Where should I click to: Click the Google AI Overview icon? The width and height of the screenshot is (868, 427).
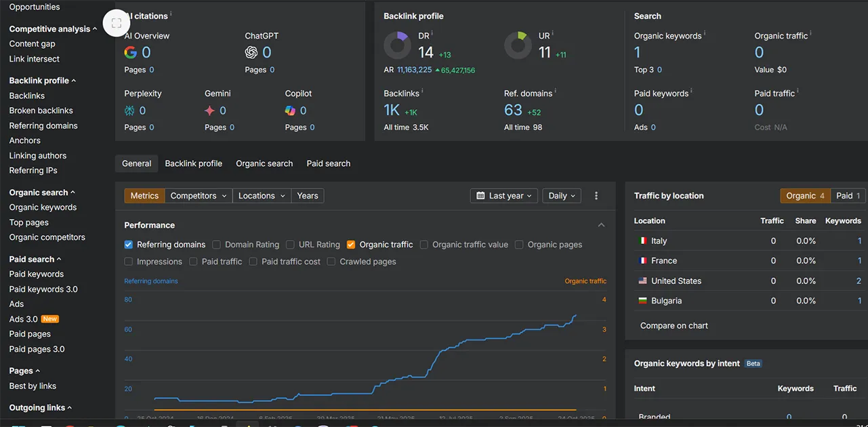(131, 52)
